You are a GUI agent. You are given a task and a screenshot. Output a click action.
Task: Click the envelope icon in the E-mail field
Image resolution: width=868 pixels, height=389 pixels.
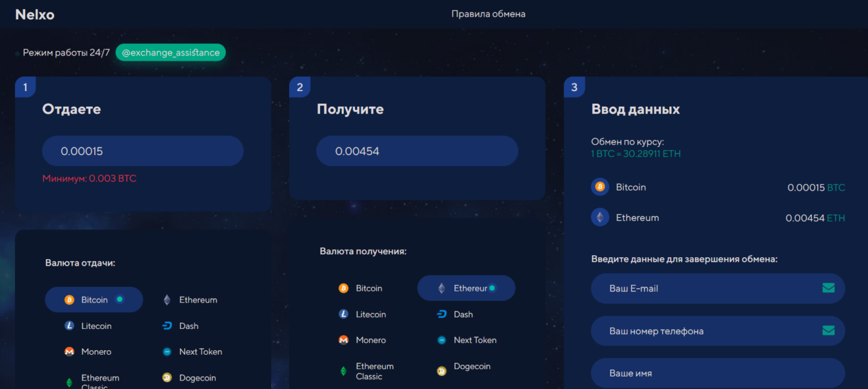(x=828, y=288)
